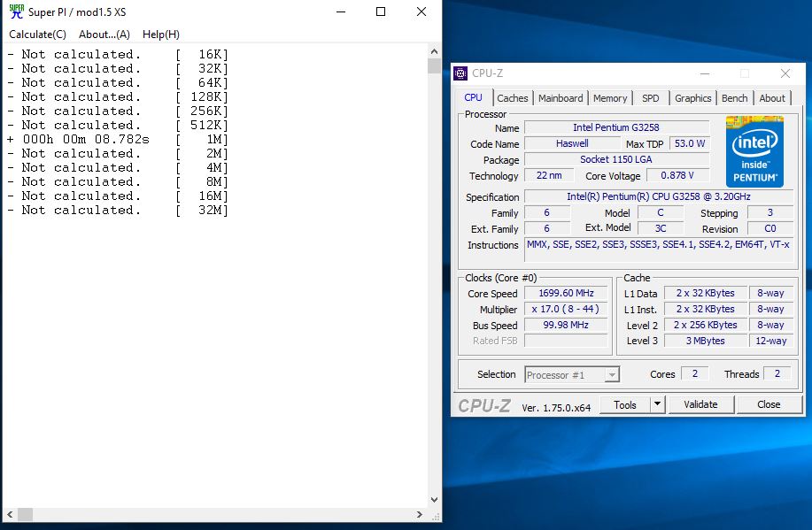Minimize the CPU-Z window

point(704,73)
